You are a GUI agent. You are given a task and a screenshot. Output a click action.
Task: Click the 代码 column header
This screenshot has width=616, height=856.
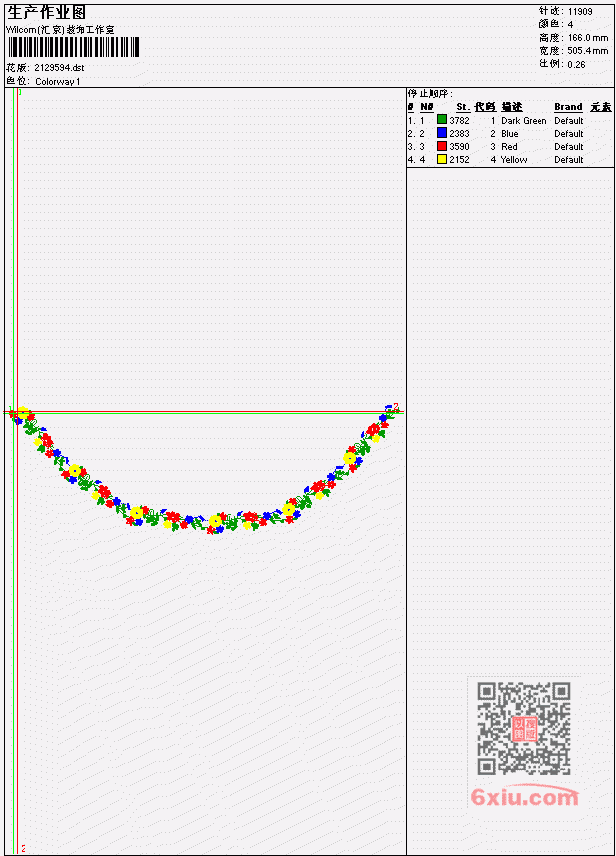coord(485,107)
